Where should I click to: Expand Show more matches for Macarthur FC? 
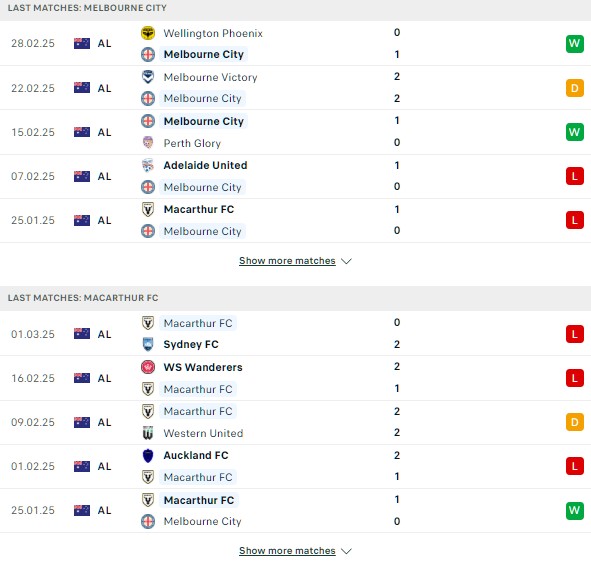pyautogui.click(x=287, y=551)
